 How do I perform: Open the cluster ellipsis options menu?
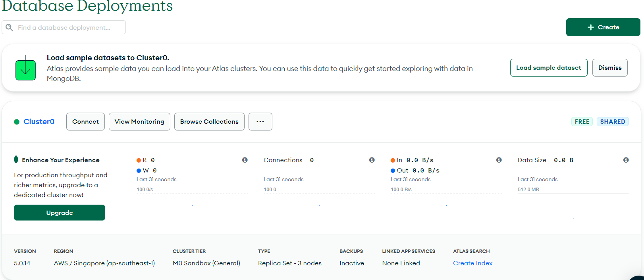tap(260, 121)
